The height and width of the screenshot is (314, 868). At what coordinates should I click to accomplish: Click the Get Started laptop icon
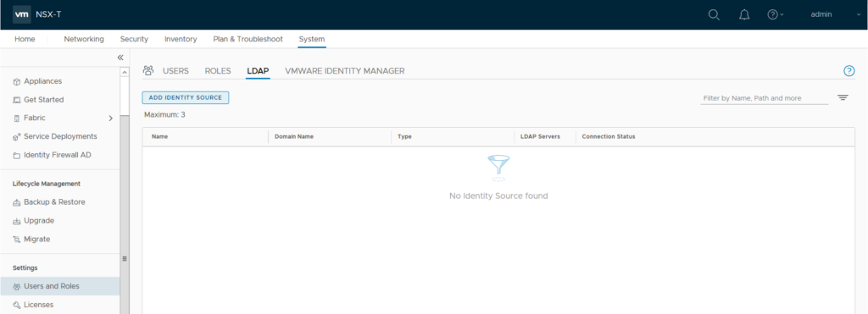[17, 100]
